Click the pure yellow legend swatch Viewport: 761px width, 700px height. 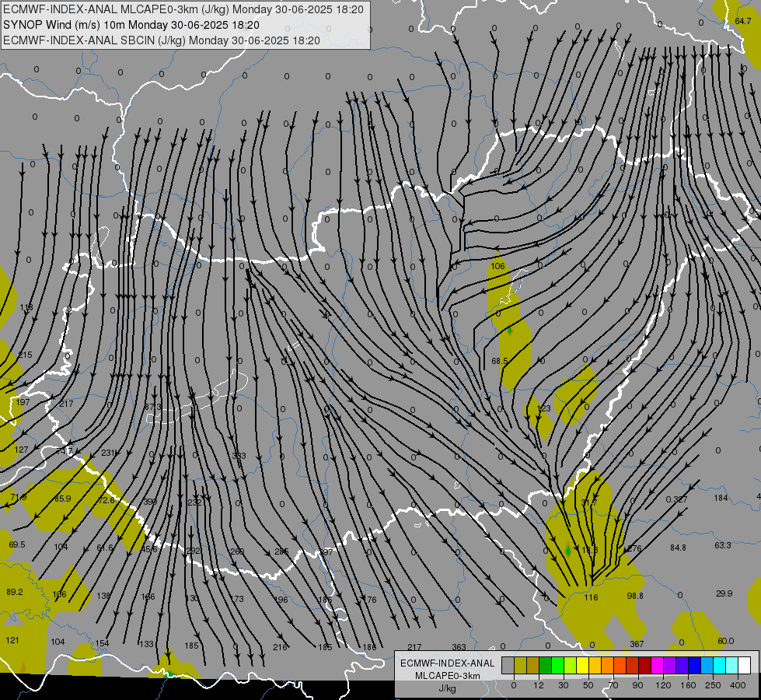[x=583, y=666]
